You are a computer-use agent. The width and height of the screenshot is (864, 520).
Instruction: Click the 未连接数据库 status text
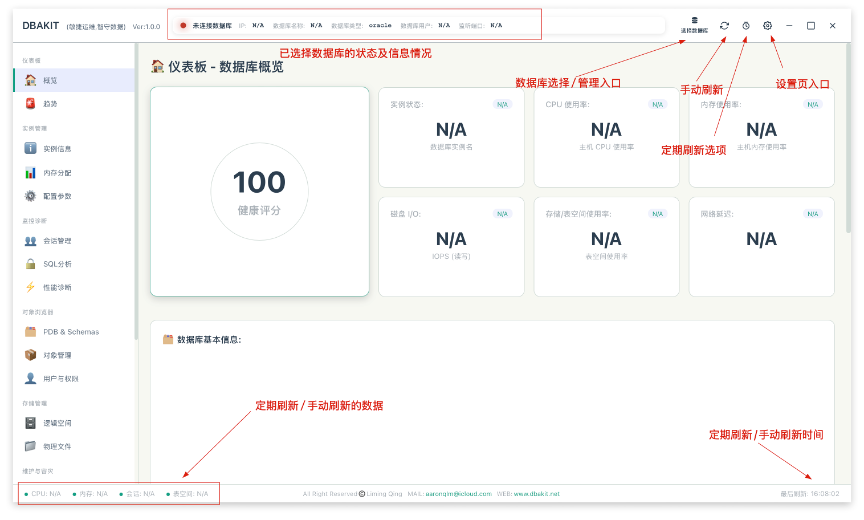(x=212, y=25)
